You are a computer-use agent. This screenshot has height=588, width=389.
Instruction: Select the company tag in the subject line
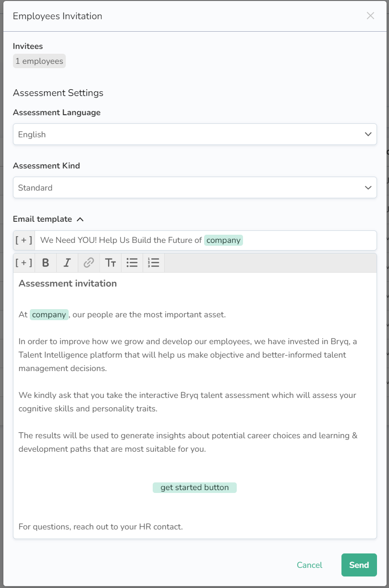[223, 240]
